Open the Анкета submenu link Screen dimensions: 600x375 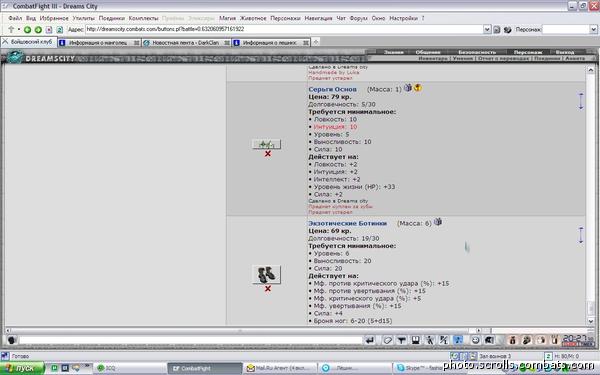click(x=575, y=59)
